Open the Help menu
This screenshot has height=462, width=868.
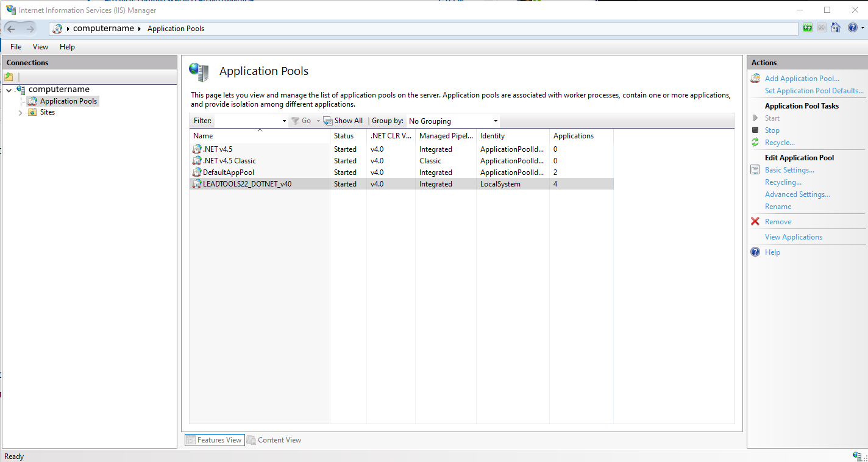(x=67, y=47)
